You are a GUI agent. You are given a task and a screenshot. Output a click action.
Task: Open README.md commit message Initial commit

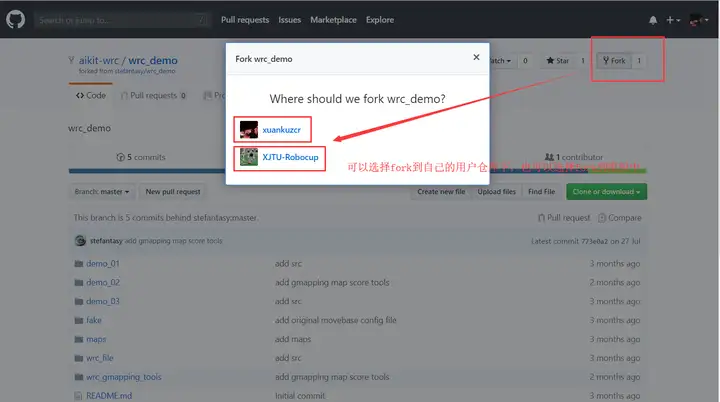click(300, 396)
